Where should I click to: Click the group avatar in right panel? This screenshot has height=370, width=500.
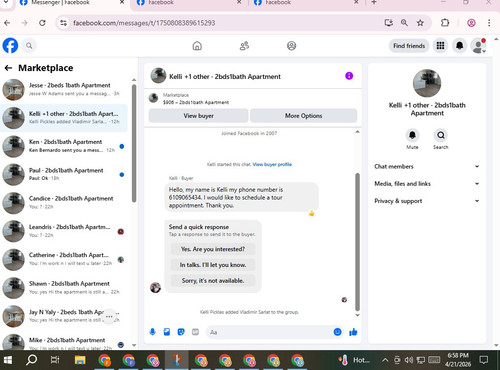click(427, 83)
